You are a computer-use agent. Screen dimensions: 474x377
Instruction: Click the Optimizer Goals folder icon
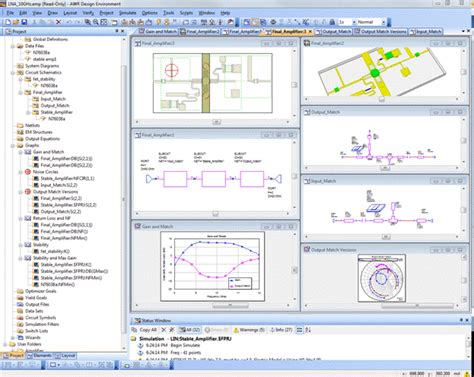coord(20,291)
